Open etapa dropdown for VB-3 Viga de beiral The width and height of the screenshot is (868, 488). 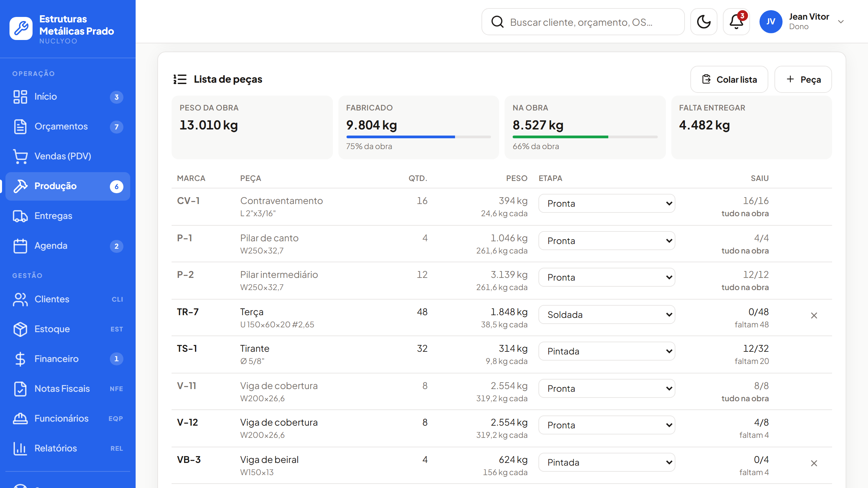click(x=607, y=462)
